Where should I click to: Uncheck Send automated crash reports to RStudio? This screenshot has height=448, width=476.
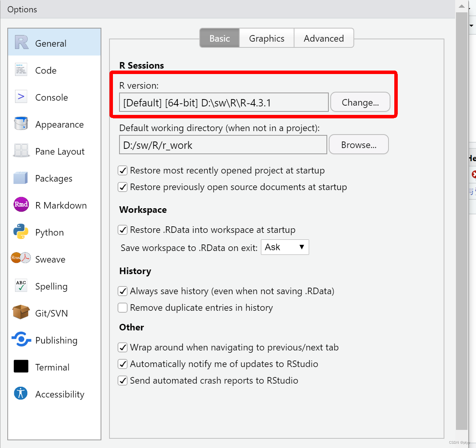coord(123,381)
